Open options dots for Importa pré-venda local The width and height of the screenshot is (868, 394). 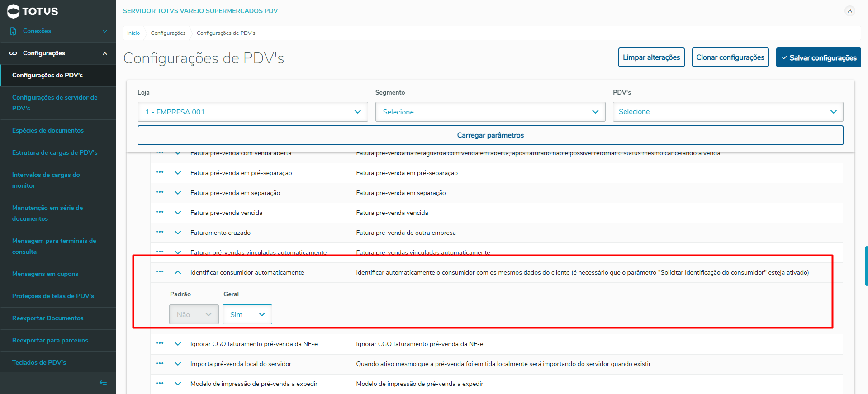click(160, 363)
